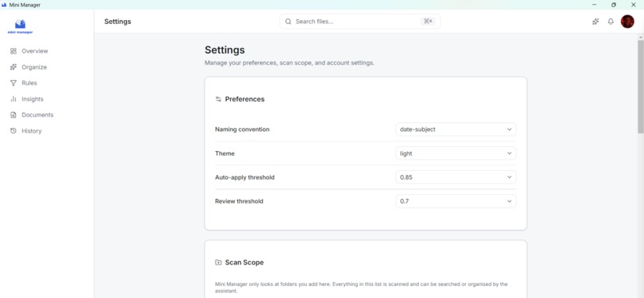The height and width of the screenshot is (298, 644).
Task: Click the Mini Manager logo in sidebar
Action: (x=20, y=26)
